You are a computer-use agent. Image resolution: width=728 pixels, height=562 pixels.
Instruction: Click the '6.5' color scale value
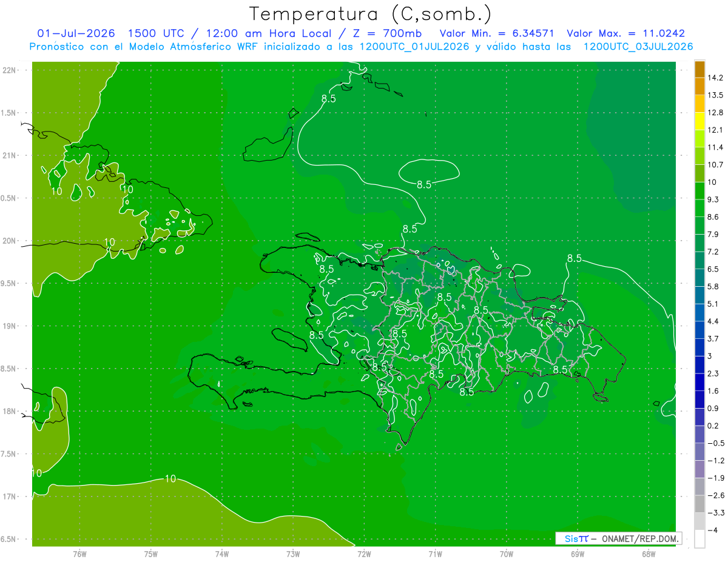(713, 269)
